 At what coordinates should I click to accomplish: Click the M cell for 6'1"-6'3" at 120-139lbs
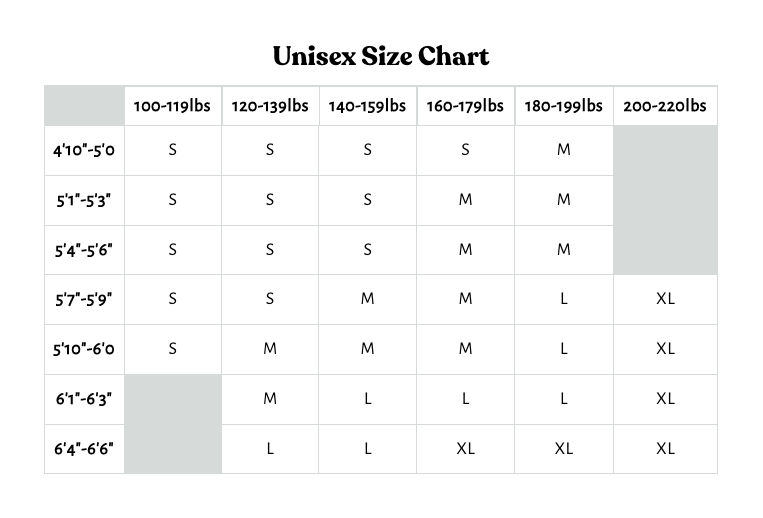coord(270,399)
